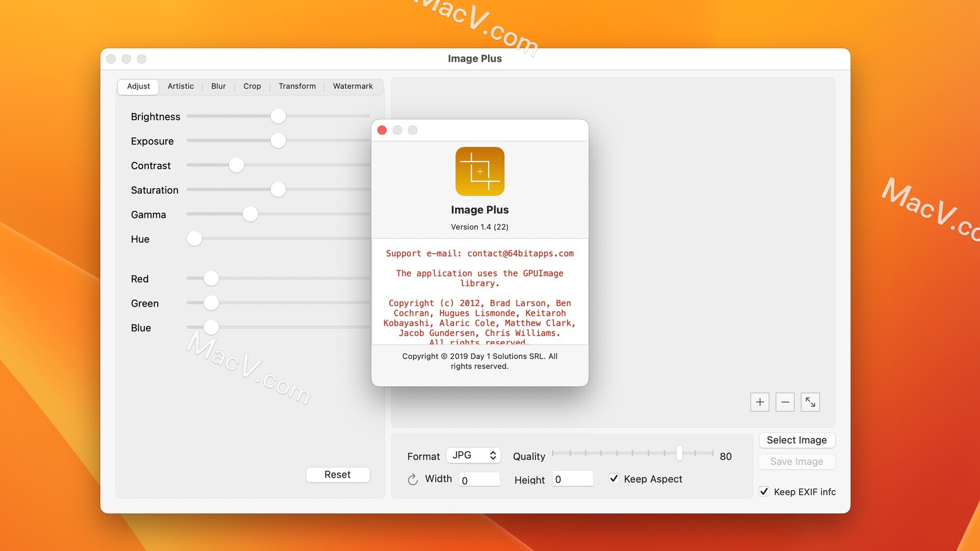Click the Red channel slider knob
The height and width of the screenshot is (551, 980).
click(211, 278)
